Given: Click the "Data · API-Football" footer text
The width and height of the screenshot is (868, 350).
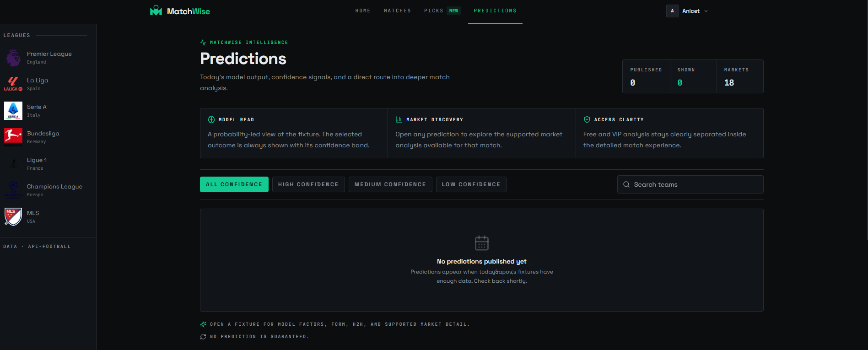Looking at the screenshot, I should 37,247.
